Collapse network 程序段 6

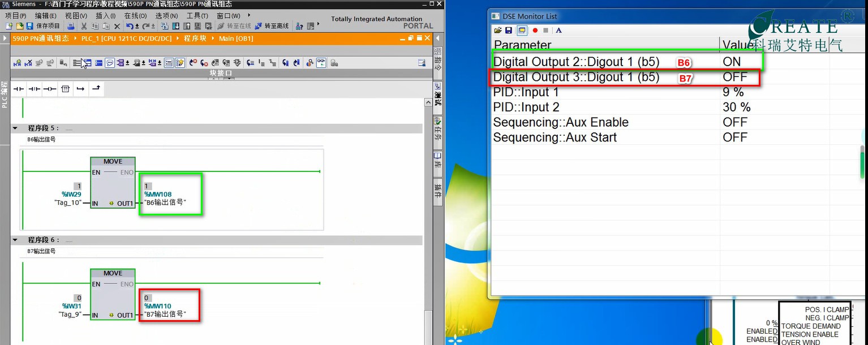(x=15, y=240)
